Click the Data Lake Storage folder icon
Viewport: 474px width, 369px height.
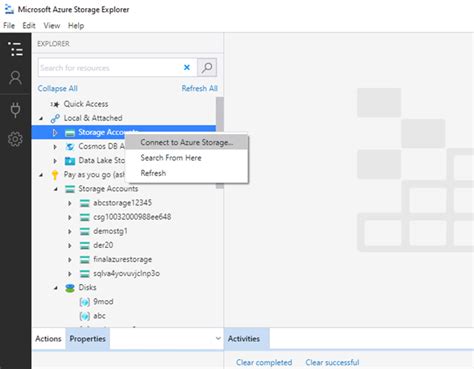[70, 161]
